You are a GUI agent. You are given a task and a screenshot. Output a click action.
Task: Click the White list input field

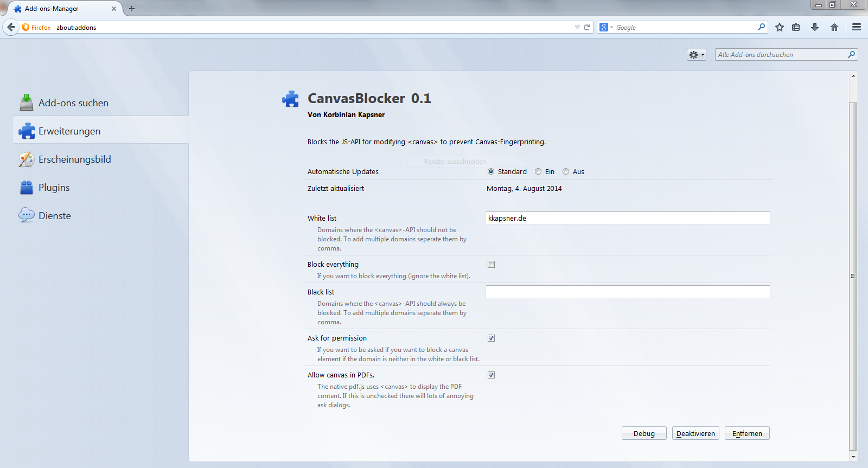click(628, 218)
